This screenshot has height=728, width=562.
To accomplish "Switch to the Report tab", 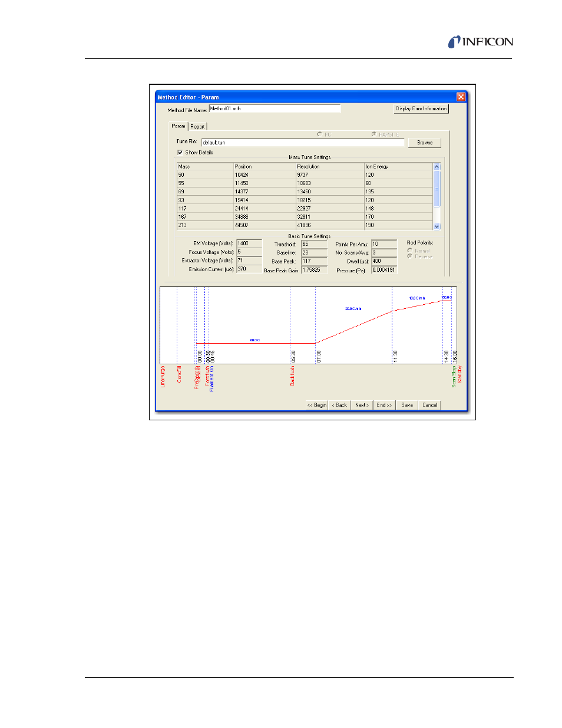I will (x=197, y=127).
